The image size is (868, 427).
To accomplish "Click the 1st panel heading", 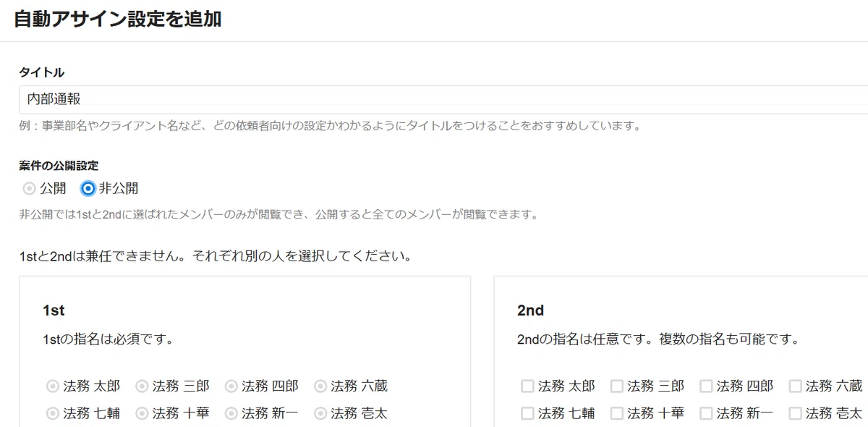I will click(54, 310).
